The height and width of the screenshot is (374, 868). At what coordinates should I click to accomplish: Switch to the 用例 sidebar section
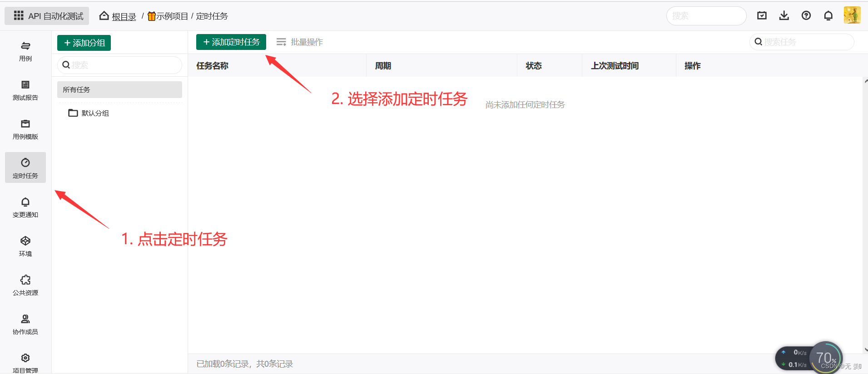pos(25,51)
